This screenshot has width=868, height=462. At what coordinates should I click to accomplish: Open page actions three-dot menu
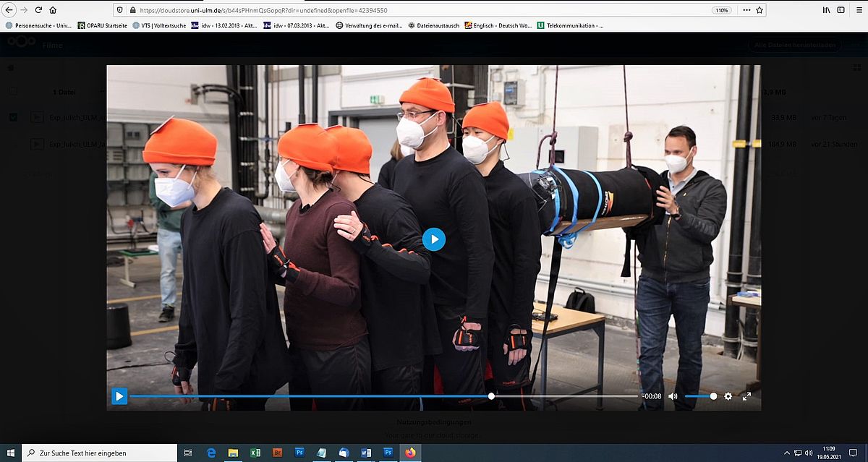746,10
